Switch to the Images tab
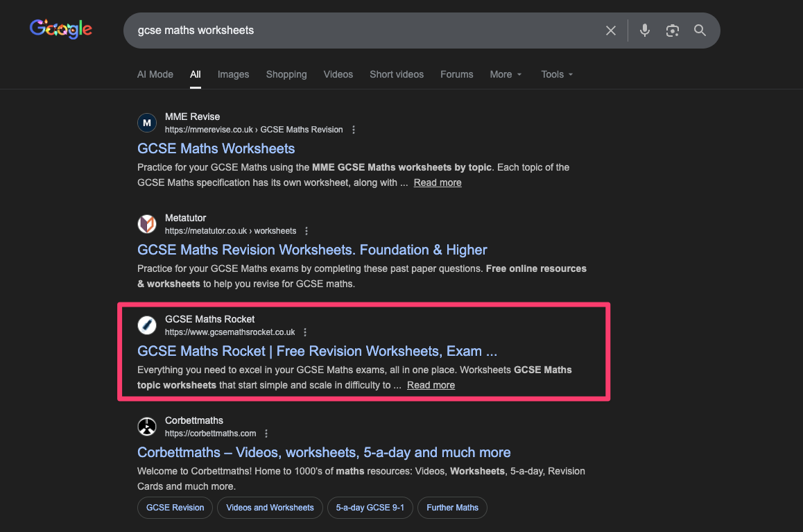 click(x=233, y=74)
